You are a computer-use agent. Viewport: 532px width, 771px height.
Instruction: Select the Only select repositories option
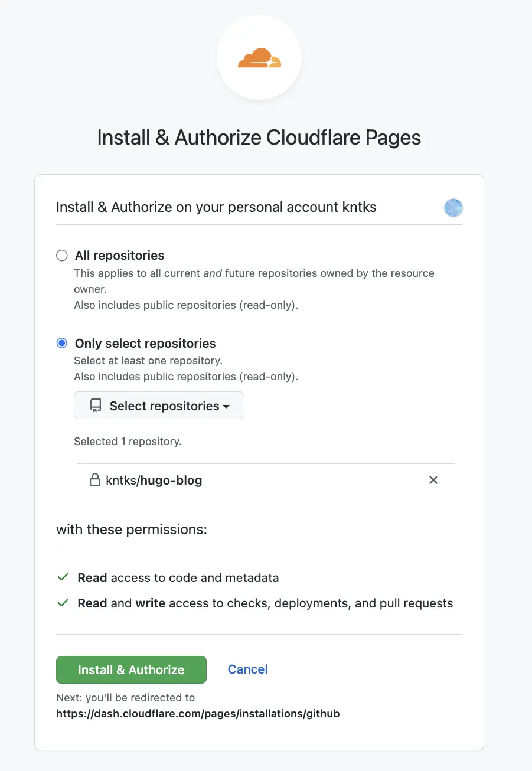pyautogui.click(x=62, y=343)
